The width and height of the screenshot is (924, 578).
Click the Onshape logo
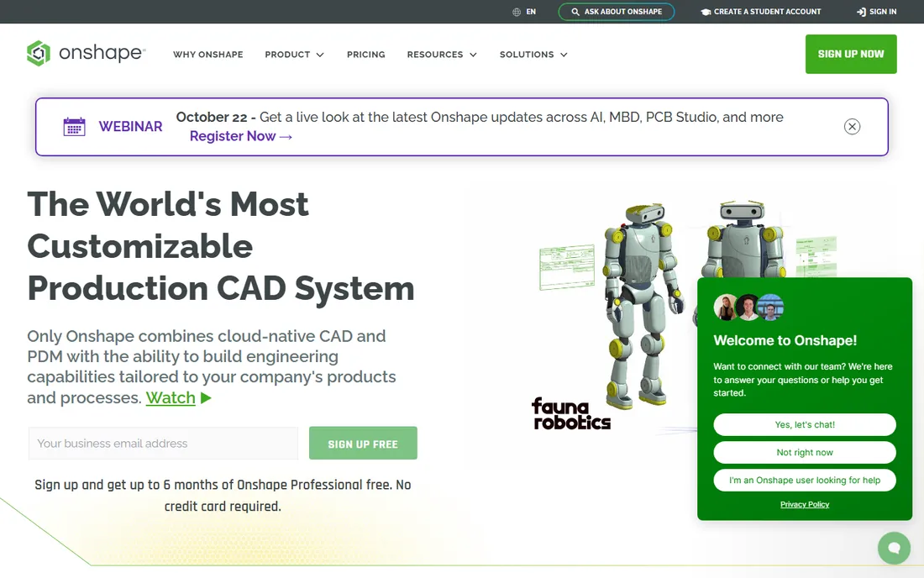click(x=86, y=53)
